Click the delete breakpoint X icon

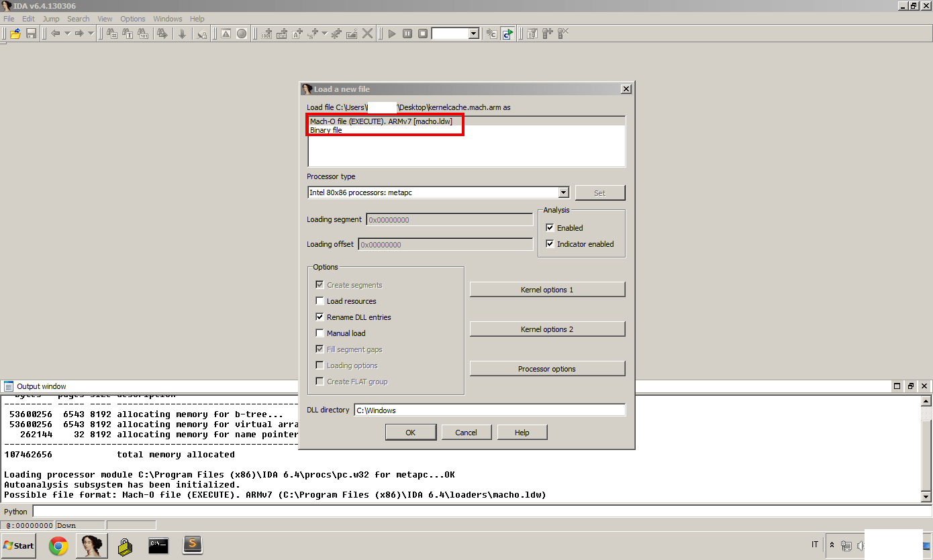(x=563, y=34)
